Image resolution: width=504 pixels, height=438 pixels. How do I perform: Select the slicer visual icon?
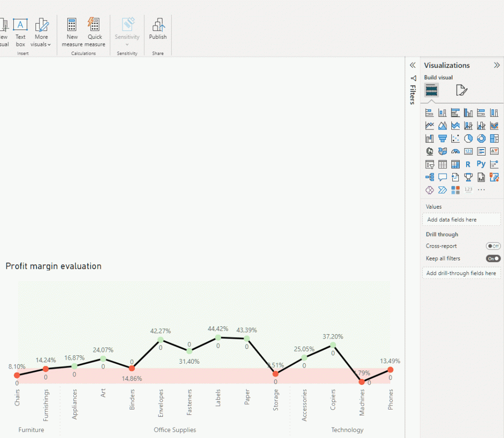click(x=429, y=164)
